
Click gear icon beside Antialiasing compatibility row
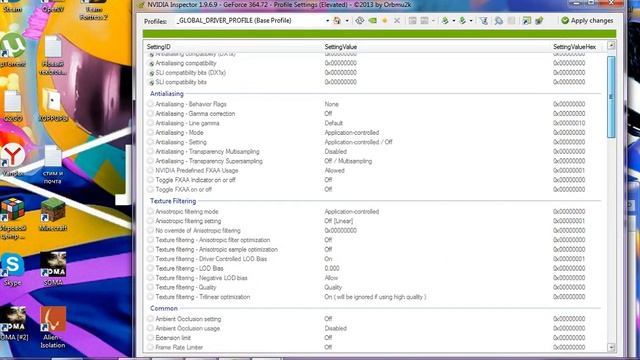pyautogui.click(x=151, y=64)
